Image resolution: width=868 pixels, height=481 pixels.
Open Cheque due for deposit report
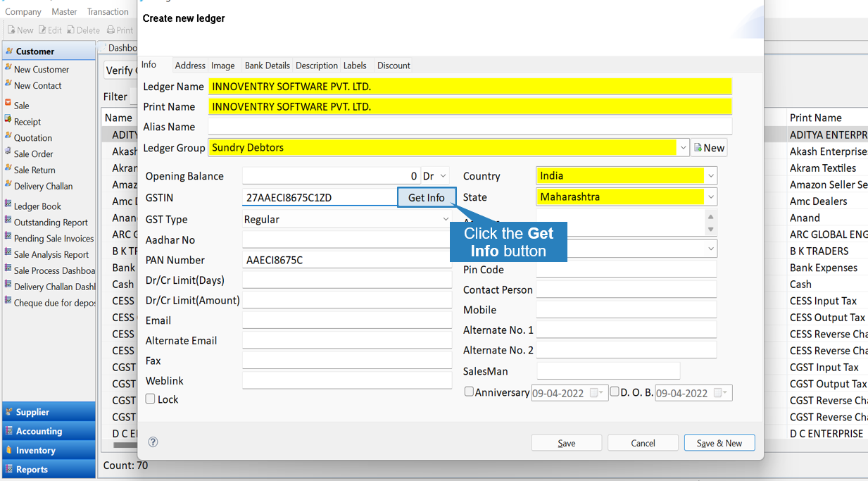(54, 303)
